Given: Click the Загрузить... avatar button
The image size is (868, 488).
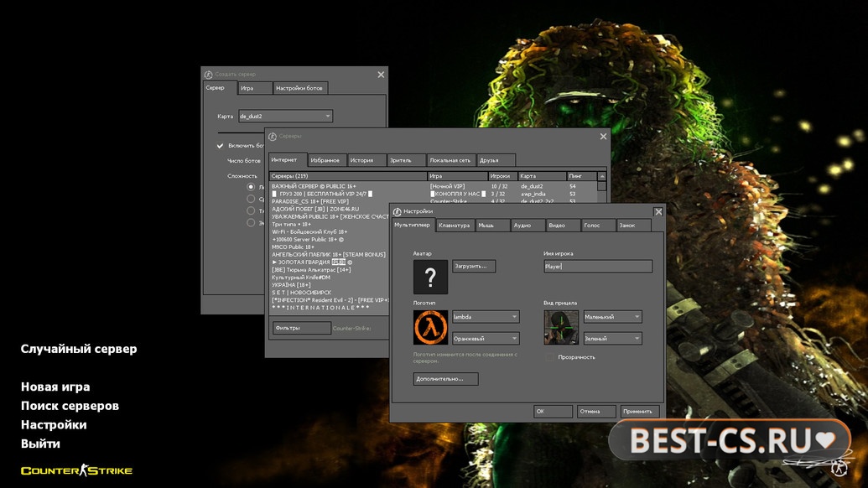Looking at the screenshot, I should coord(474,266).
